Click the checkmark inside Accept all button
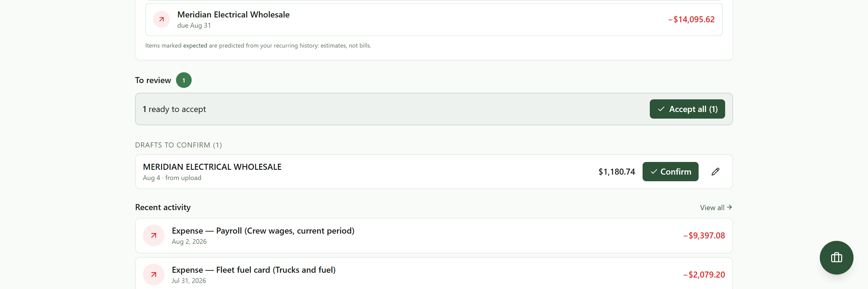The width and height of the screenshot is (868, 289). pyautogui.click(x=661, y=109)
